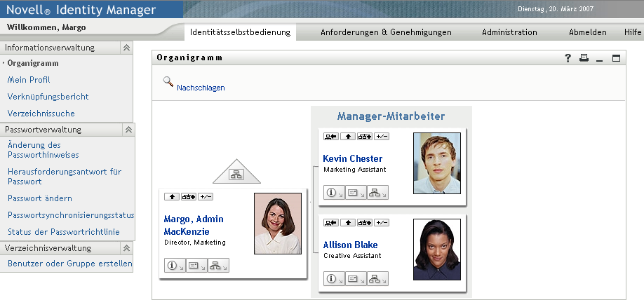Open the Organigramm portlet help question mark

tap(568, 58)
